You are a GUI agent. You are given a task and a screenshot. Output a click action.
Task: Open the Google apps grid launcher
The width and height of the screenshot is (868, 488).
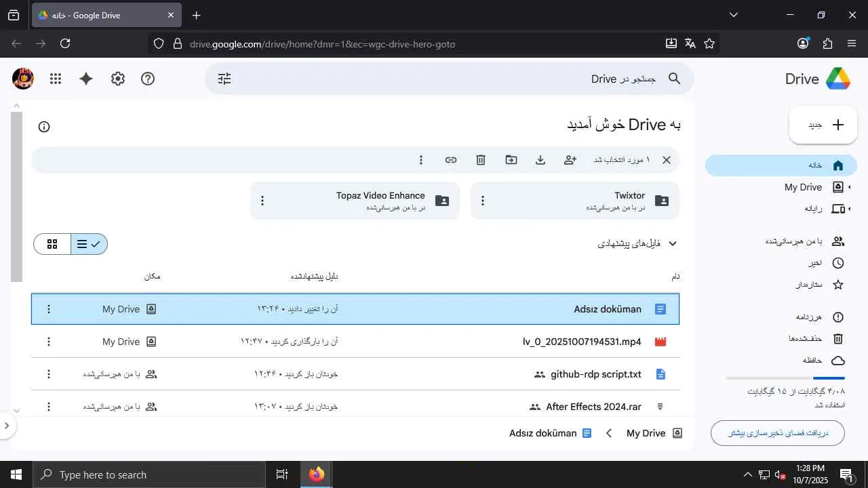(56, 79)
